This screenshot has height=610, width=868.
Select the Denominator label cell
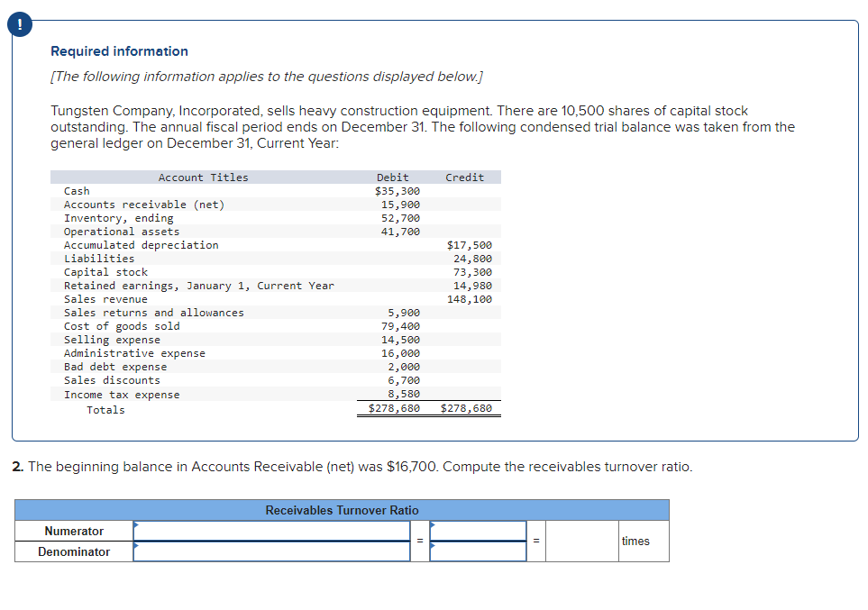[73, 551]
